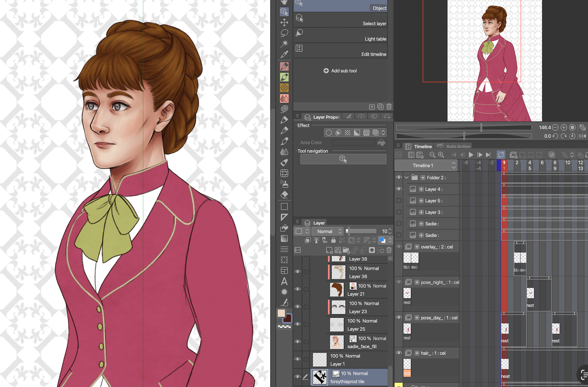Hide the forsythiaprod tile layer eye
Screen dimensions: 588x387
point(297,377)
